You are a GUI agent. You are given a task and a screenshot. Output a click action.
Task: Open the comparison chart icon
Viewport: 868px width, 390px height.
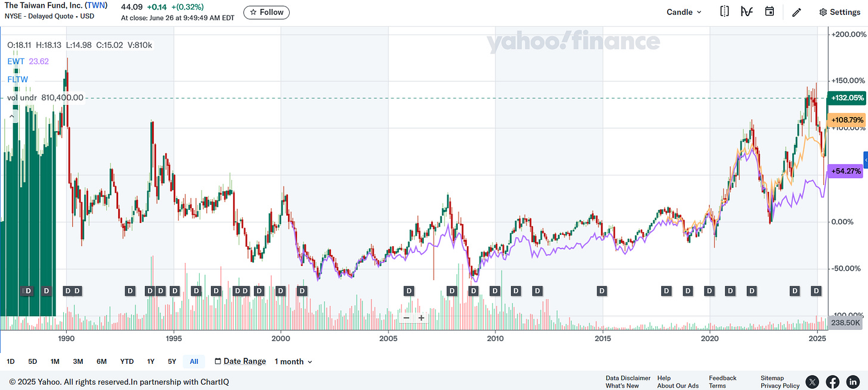[746, 11]
